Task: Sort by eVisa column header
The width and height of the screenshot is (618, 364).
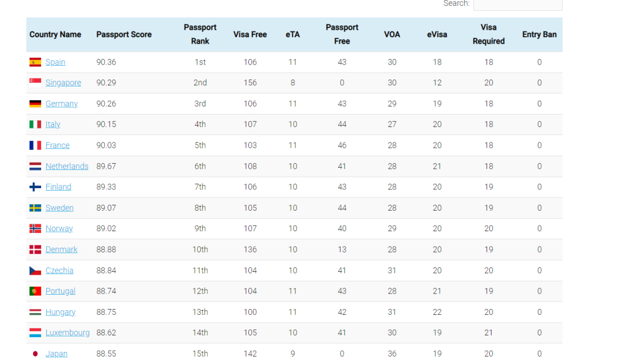Action: [437, 35]
